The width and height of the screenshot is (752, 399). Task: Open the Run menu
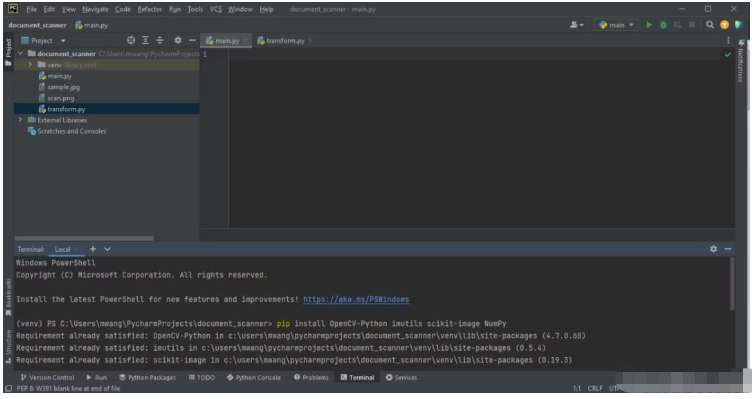175,9
